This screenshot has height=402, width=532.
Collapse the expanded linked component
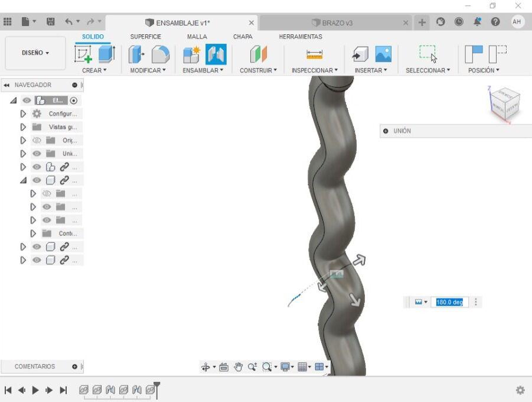coord(23,180)
